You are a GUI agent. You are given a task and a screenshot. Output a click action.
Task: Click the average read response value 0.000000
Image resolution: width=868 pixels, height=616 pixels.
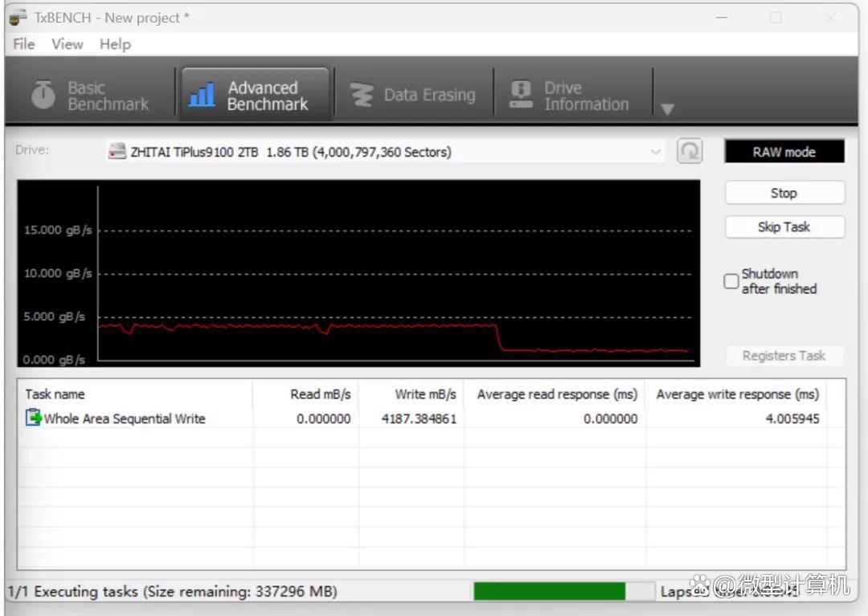(x=610, y=419)
